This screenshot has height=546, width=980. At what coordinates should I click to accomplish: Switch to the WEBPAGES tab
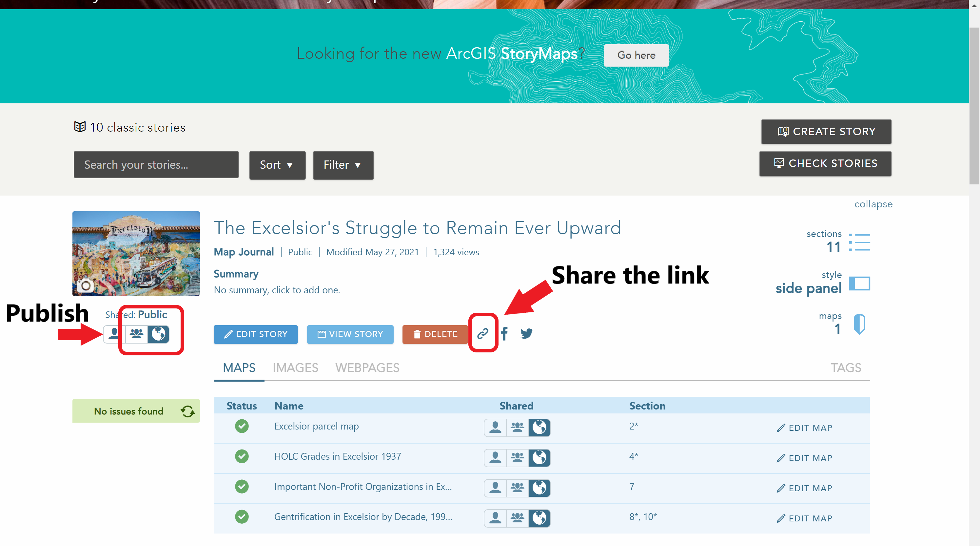point(367,368)
